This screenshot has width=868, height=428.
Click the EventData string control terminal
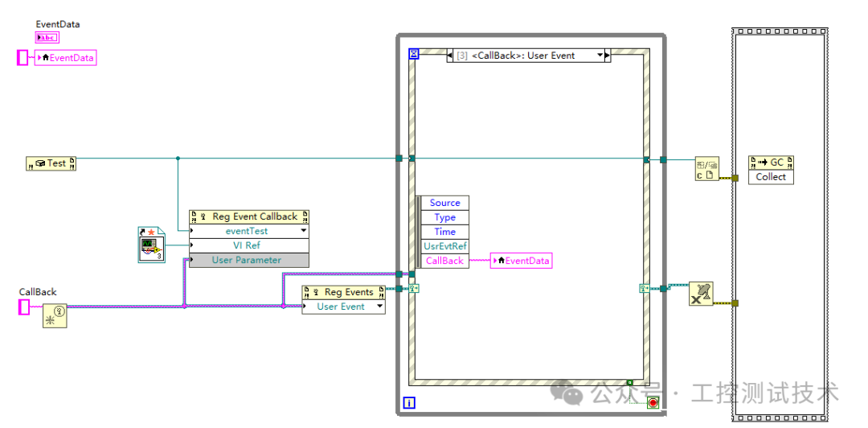click(47, 37)
